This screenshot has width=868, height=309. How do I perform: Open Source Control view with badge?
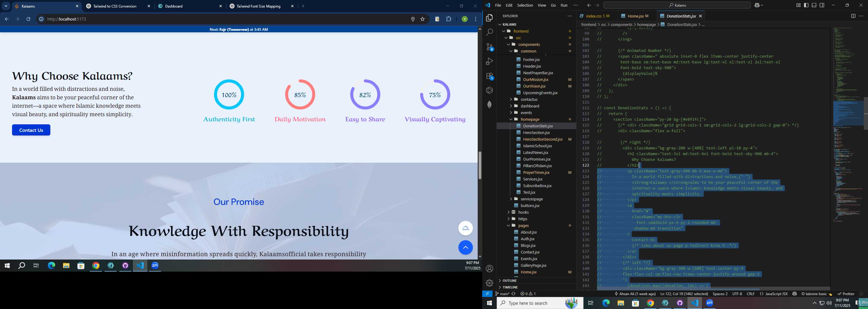click(x=489, y=47)
